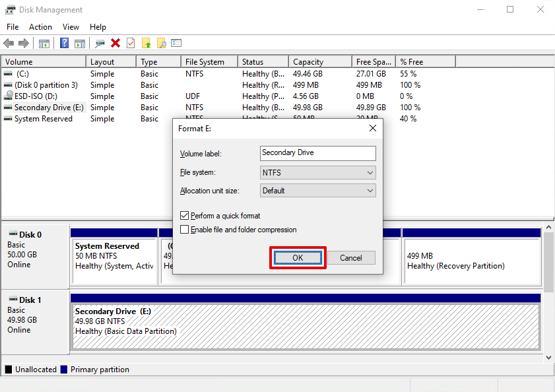Open the File system dropdown

click(x=318, y=173)
